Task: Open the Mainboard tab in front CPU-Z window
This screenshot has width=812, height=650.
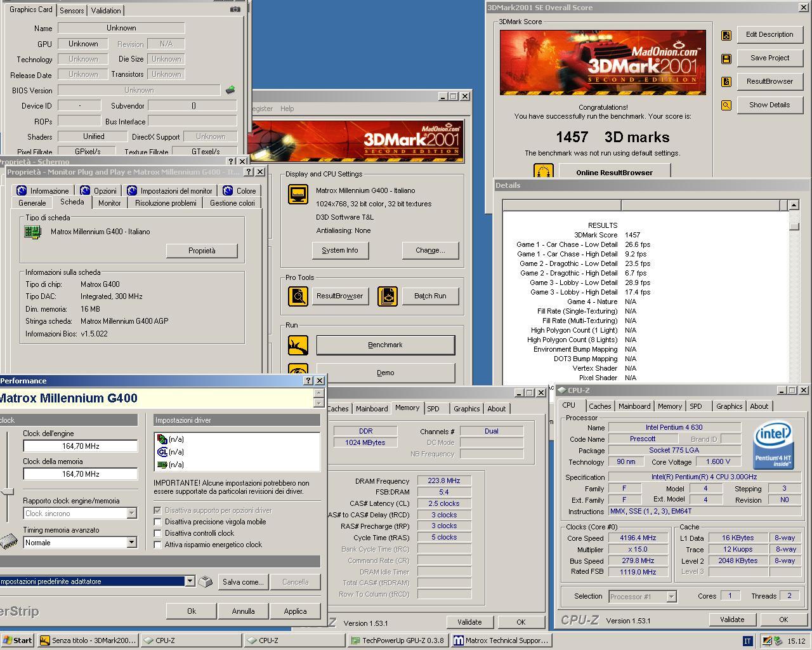Action: [634, 406]
